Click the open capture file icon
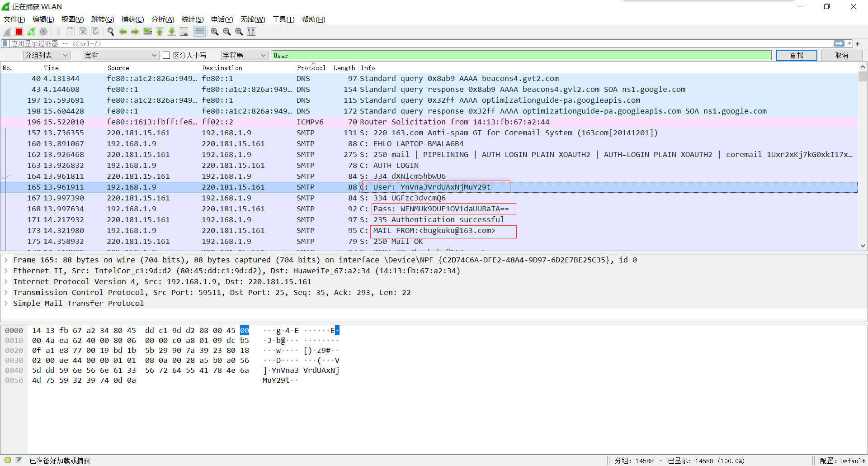Image resolution: width=868 pixels, height=466 pixels. coord(59,32)
